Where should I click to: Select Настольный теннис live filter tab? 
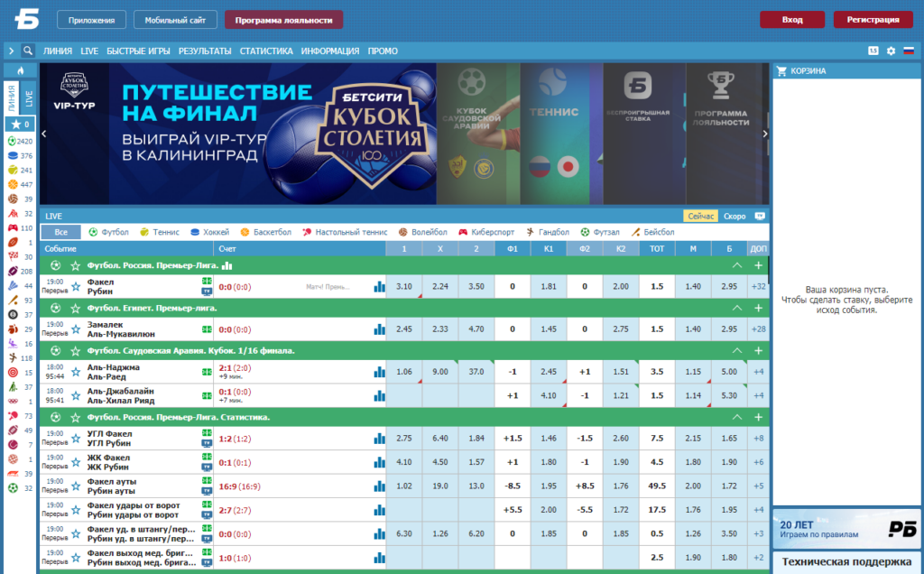(x=345, y=232)
